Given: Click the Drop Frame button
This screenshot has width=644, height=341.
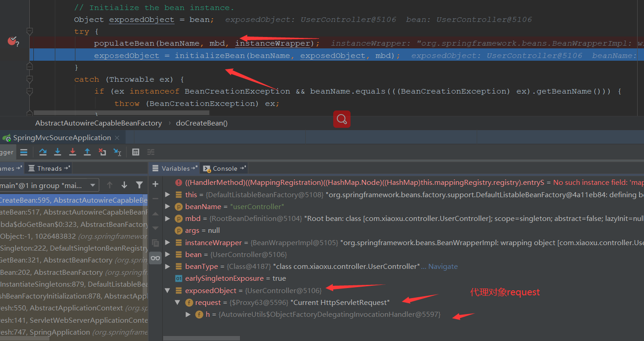Looking at the screenshot, I should 102,152.
